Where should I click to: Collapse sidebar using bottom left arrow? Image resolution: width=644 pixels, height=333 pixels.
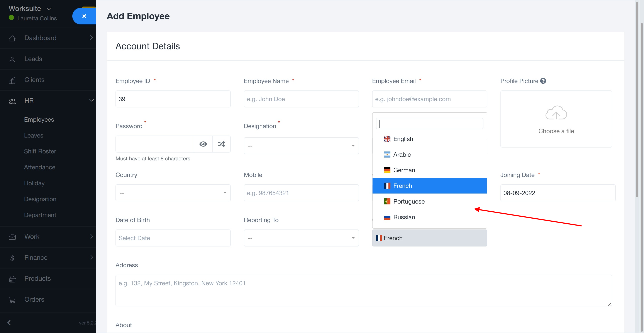(x=9, y=323)
